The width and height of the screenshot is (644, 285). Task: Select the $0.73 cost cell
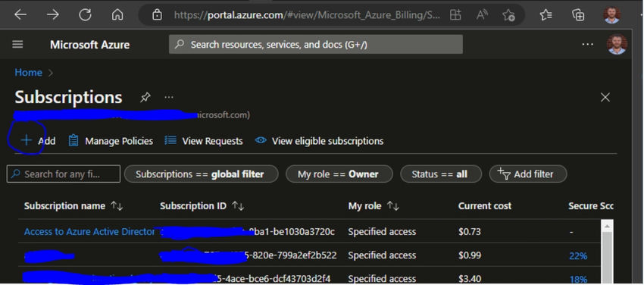pos(470,232)
